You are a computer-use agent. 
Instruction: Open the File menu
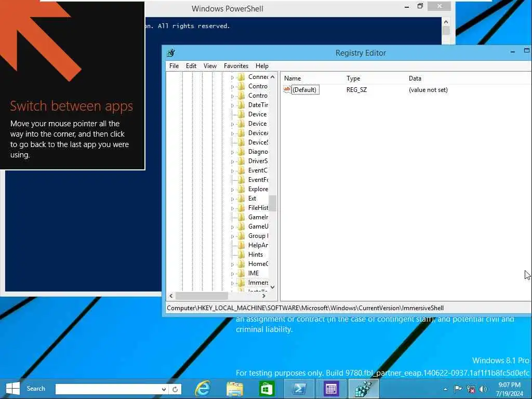coord(174,66)
